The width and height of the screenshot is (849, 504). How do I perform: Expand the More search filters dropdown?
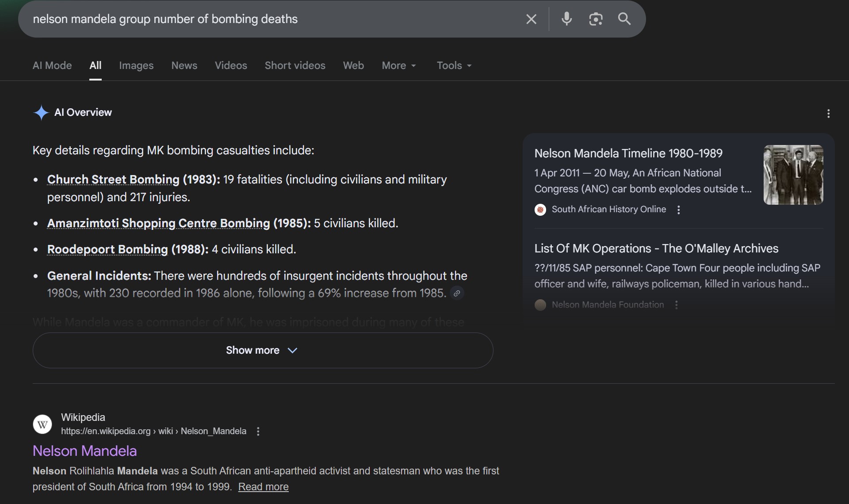(398, 65)
